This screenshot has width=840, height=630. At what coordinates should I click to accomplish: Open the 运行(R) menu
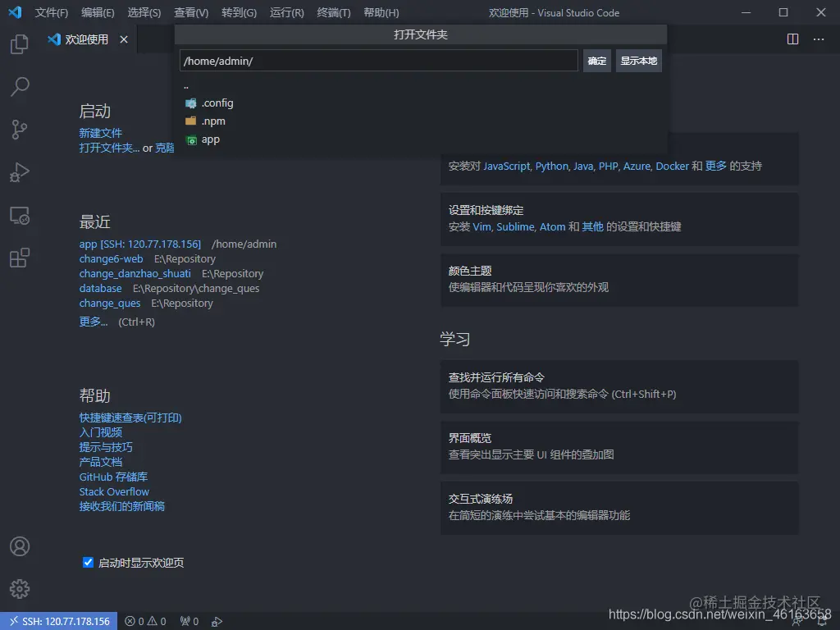(286, 13)
